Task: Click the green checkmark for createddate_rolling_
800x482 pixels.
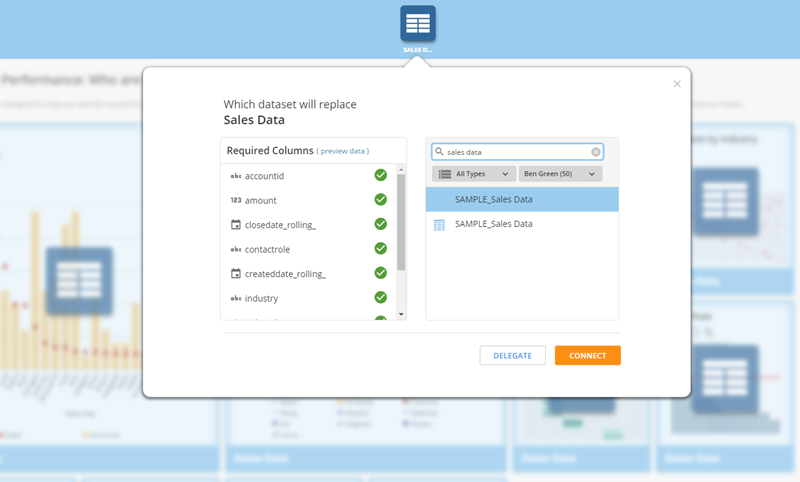Action: pyautogui.click(x=381, y=273)
